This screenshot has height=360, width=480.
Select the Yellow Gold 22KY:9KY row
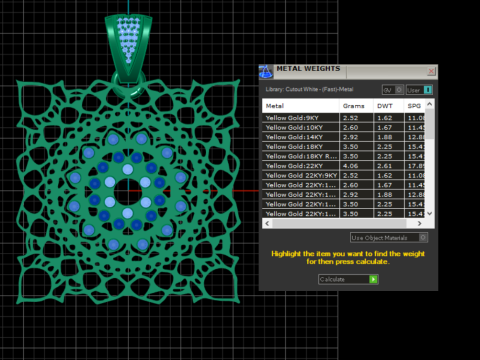(x=344, y=175)
